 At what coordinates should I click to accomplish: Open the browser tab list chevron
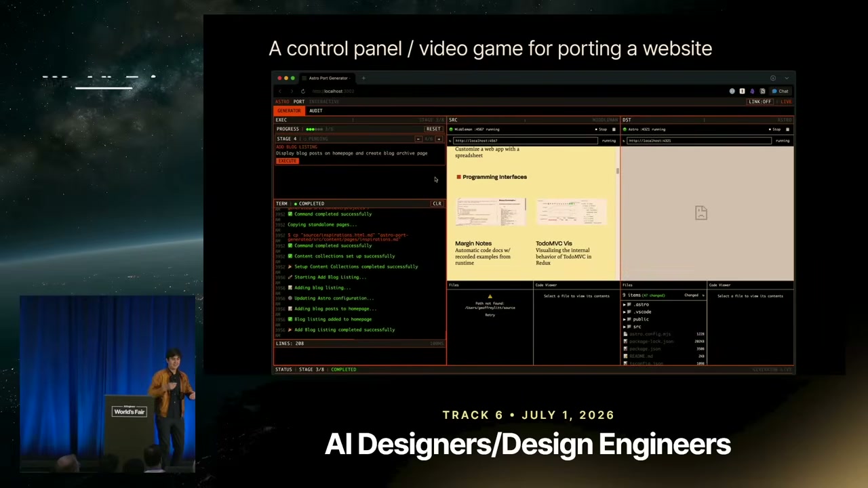click(x=787, y=78)
